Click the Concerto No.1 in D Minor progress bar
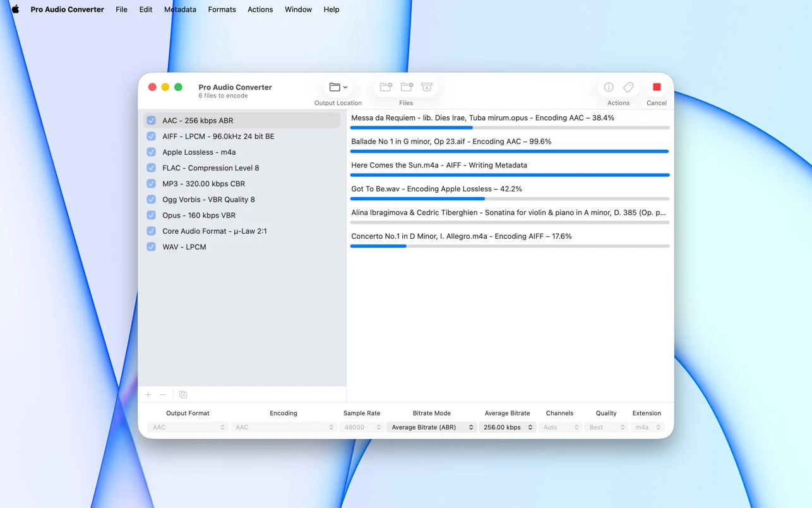This screenshot has width=812, height=508. tap(510, 246)
